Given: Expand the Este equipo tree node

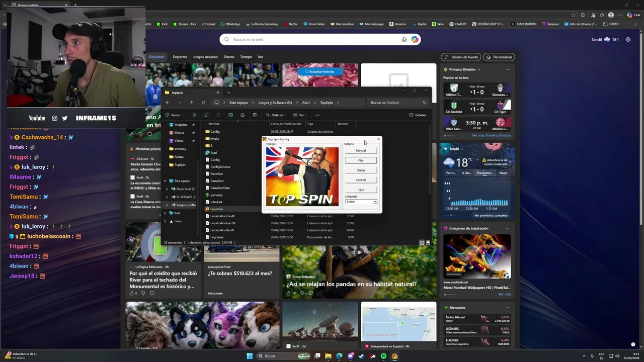Looking at the screenshot, I should [165, 181].
